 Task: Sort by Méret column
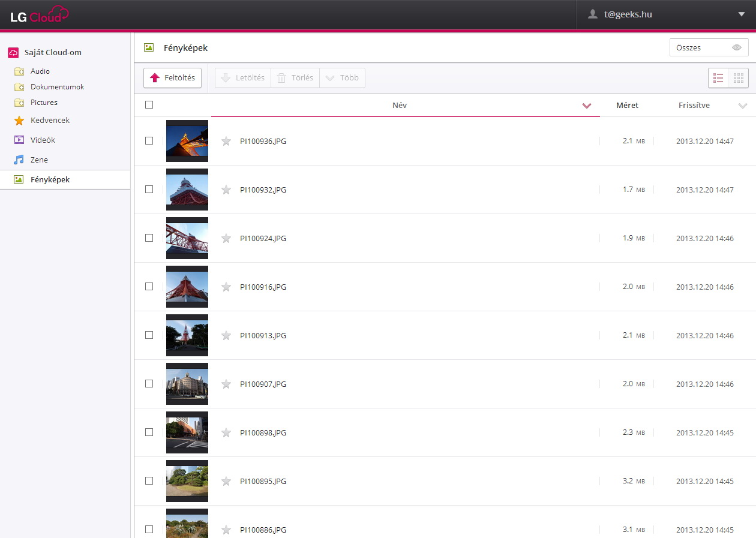[627, 106]
